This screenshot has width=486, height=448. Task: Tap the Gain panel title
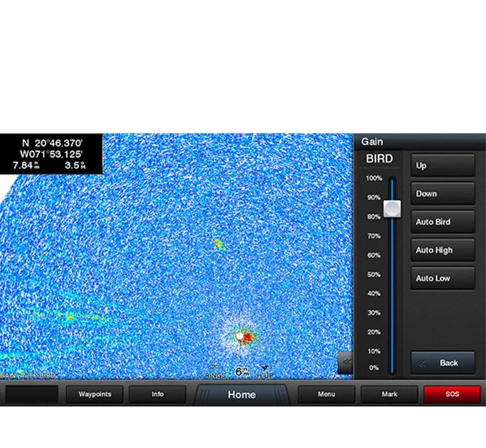point(372,142)
